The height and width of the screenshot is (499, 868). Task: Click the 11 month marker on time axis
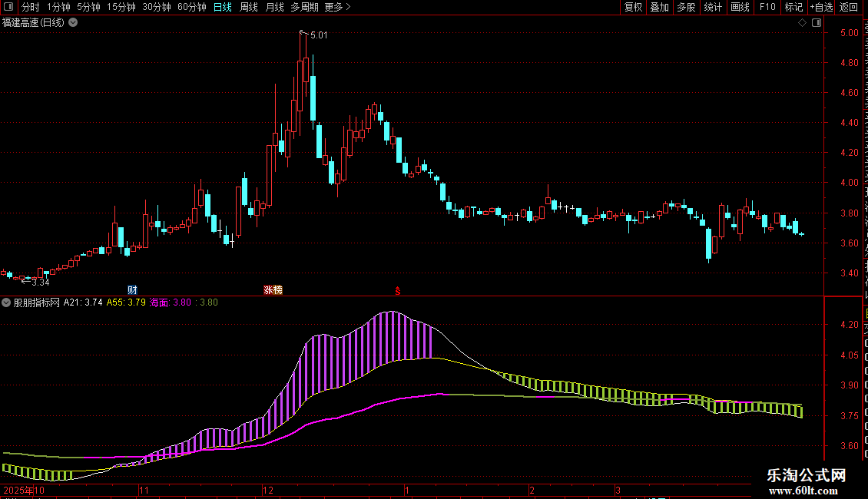pyautogui.click(x=144, y=490)
